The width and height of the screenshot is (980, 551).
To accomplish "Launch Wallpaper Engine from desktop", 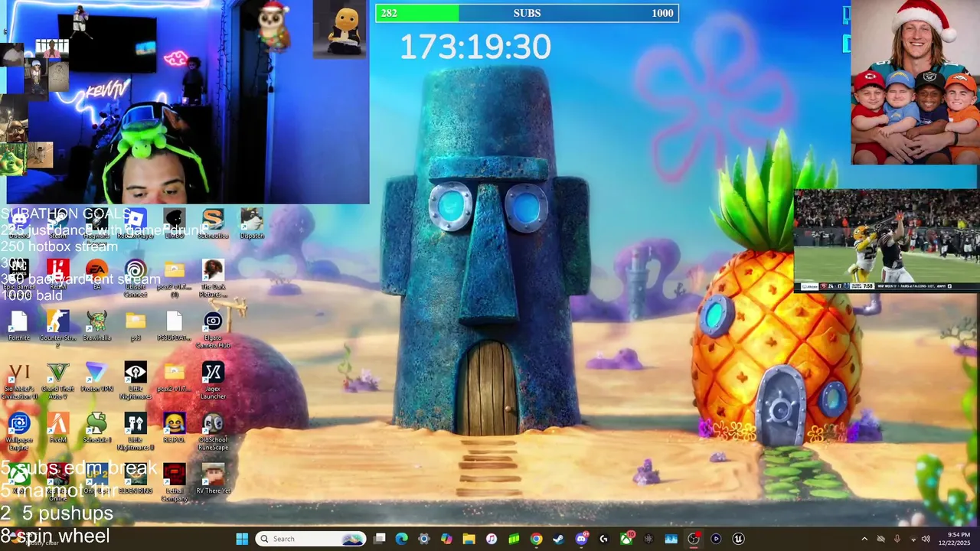I will [19, 431].
